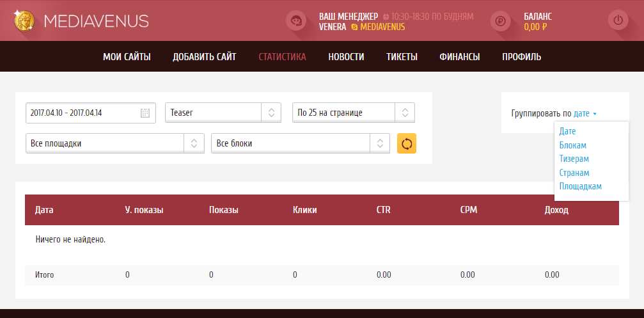The image size is (644, 318).
Task: Click the date range field 2017.04.10 - 2017.04.14
Action: pyautogui.click(x=91, y=113)
